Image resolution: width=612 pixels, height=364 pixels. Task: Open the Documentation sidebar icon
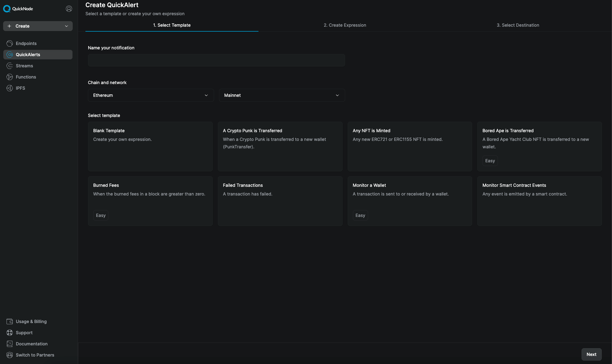point(10,344)
